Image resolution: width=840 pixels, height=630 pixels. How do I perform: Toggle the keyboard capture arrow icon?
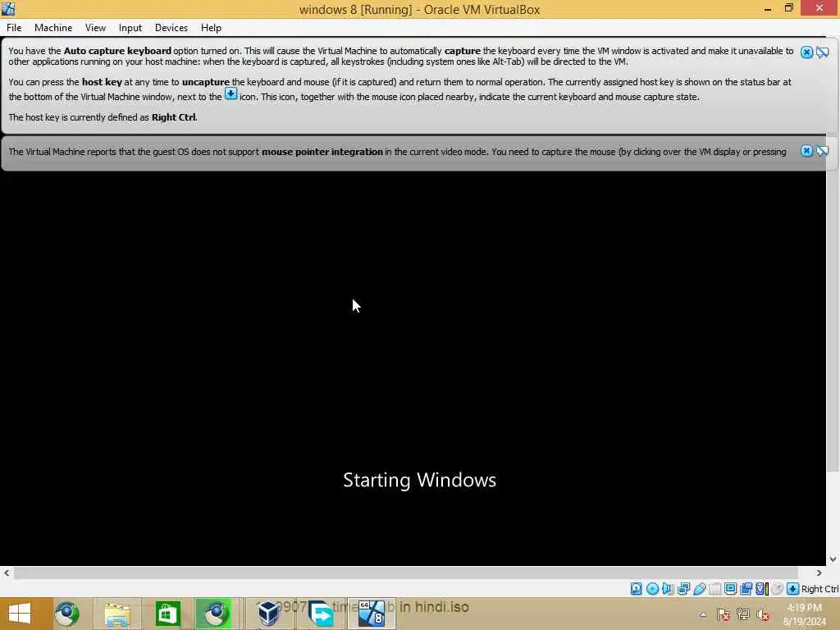(x=792, y=589)
